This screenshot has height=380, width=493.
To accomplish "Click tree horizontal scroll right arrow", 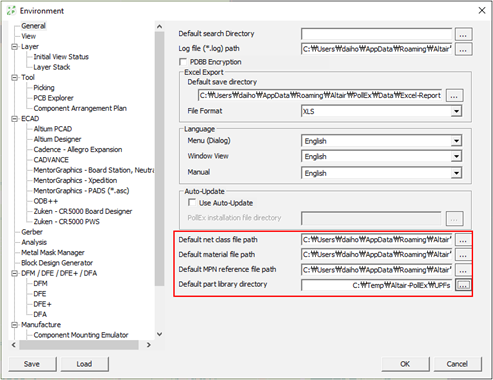I will [x=149, y=345].
